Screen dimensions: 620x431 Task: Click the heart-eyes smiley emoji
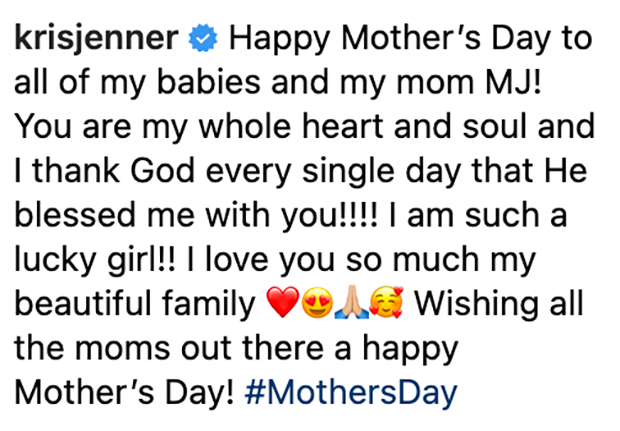(x=317, y=302)
